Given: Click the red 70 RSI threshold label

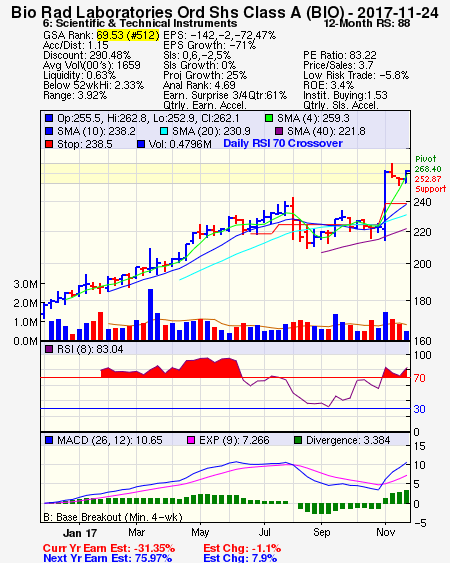Looking at the screenshot, I should [419, 378].
